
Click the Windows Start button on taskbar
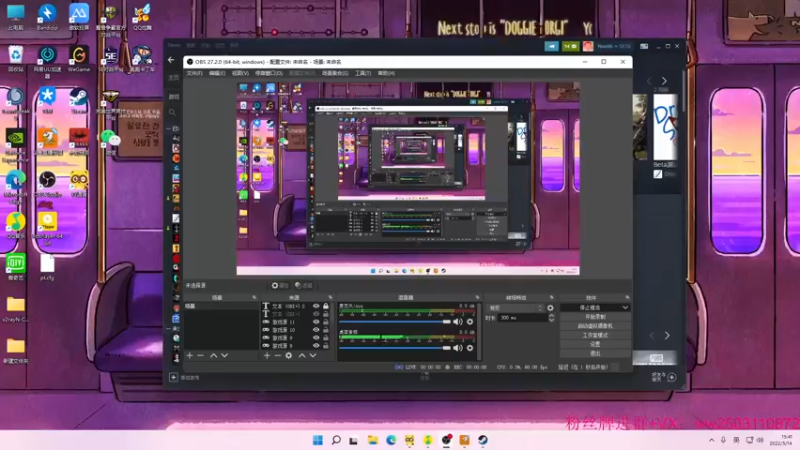pyautogui.click(x=317, y=440)
